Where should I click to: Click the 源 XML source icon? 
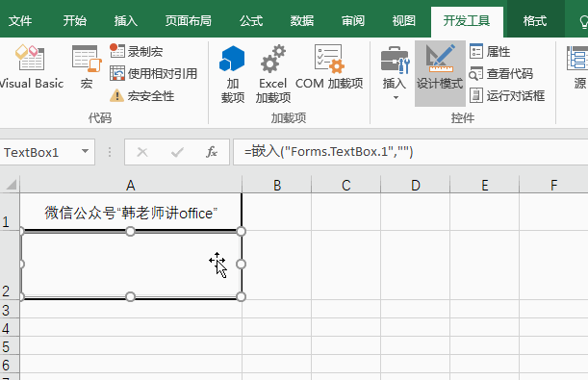click(x=577, y=67)
